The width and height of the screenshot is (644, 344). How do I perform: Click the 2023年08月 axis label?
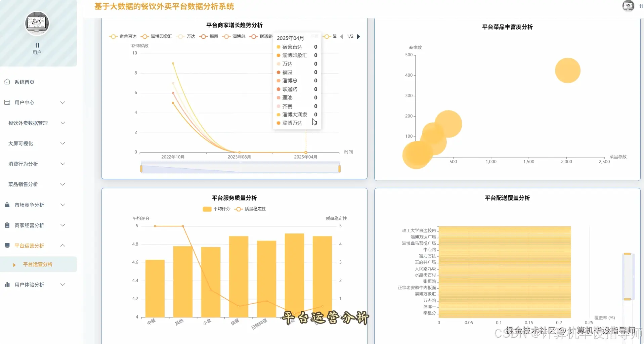[239, 157]
